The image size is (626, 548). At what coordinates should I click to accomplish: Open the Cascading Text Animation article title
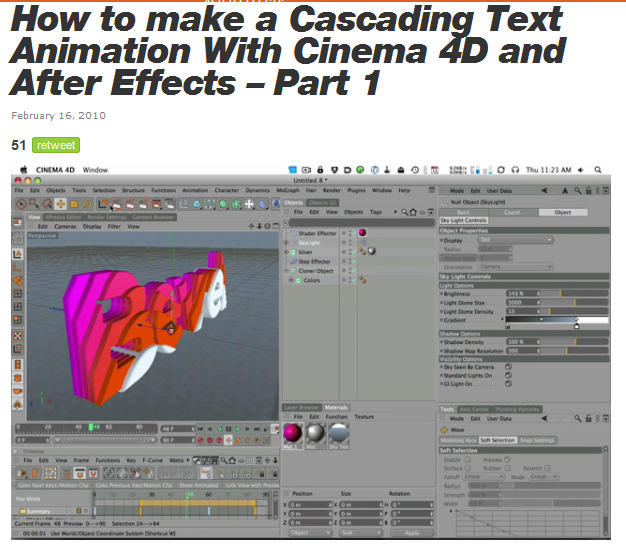tap(287, 51)
